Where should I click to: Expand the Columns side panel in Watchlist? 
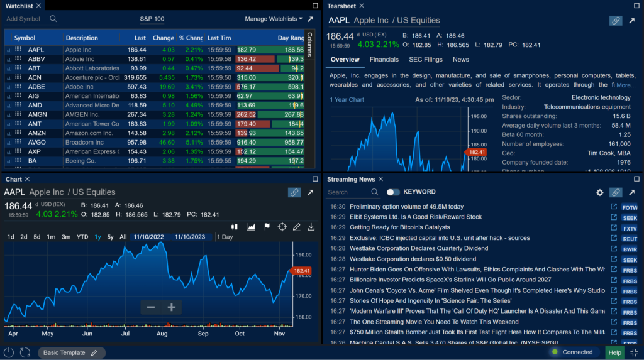tap(309, 44)
